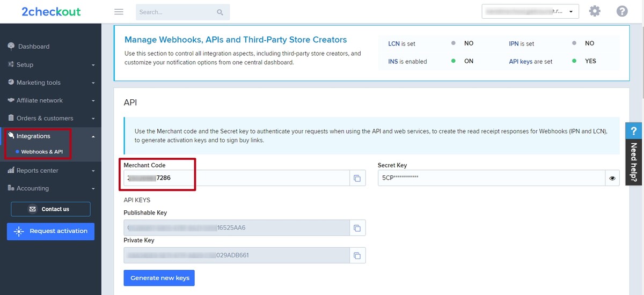644x295 pixels.
Task: Click the 'Manage Webhooks, APIs' heading
Action: (x=236, y=39)
